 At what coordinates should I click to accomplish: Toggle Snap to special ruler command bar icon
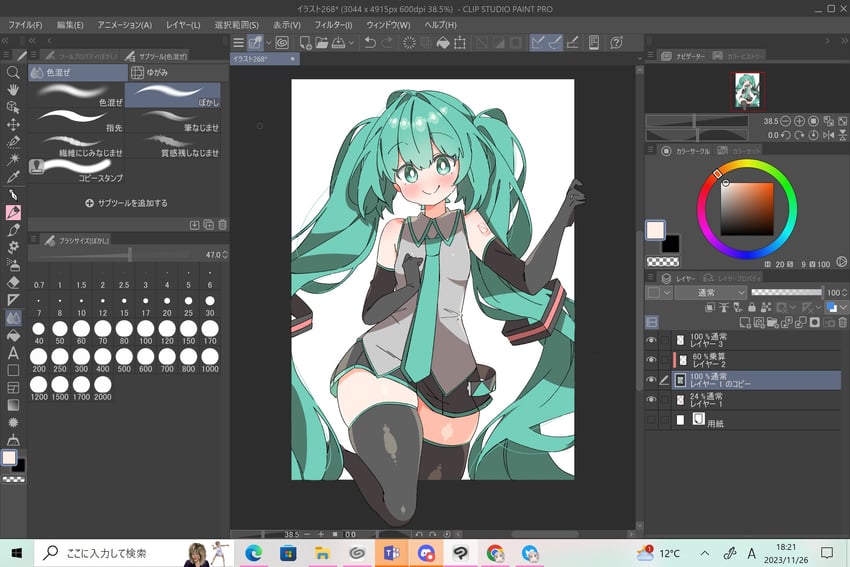point(555,42)
